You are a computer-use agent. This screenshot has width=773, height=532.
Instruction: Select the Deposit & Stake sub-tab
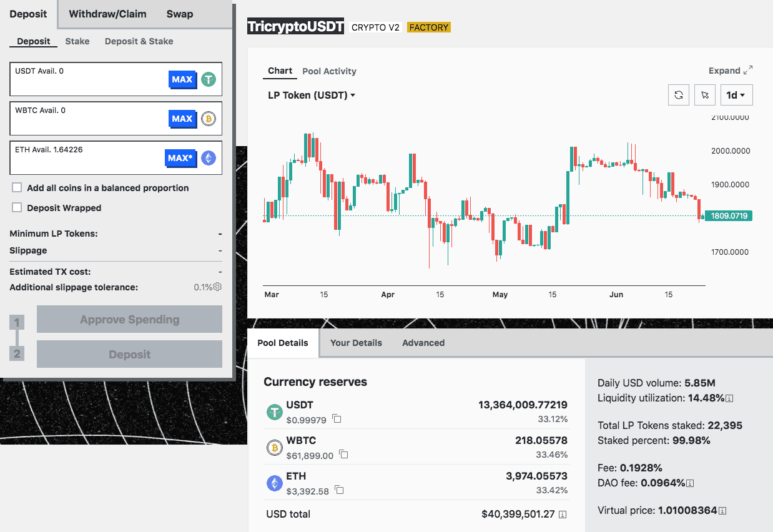[x=139, y=41]
